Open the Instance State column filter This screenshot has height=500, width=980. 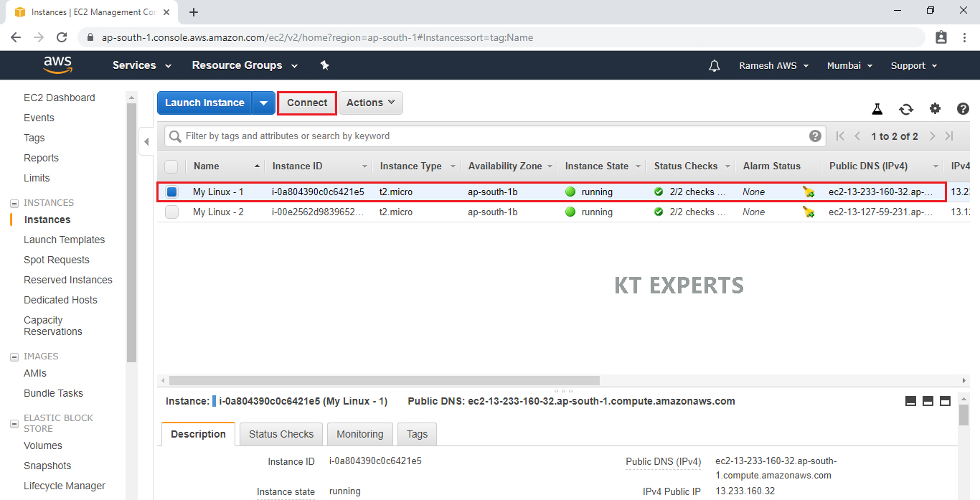point(637,166)
